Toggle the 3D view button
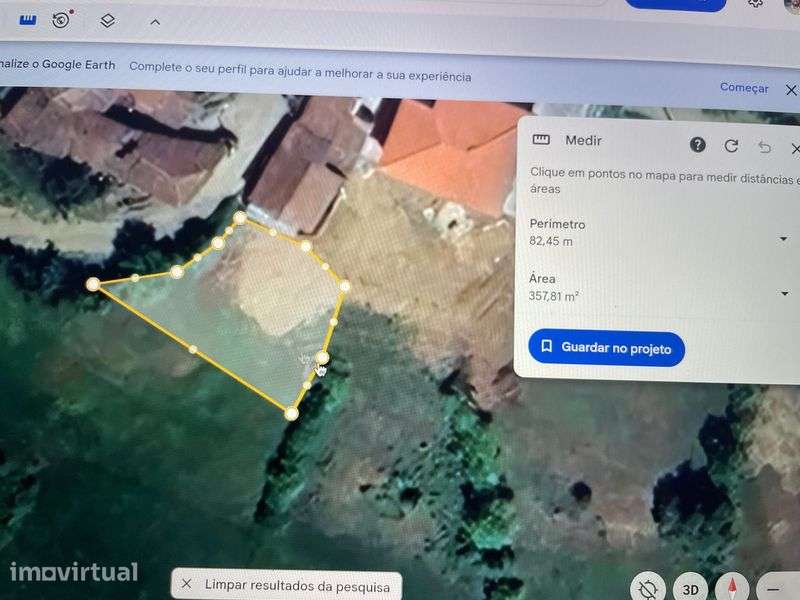This screenshot has width=800, height=600. (690, 590)
